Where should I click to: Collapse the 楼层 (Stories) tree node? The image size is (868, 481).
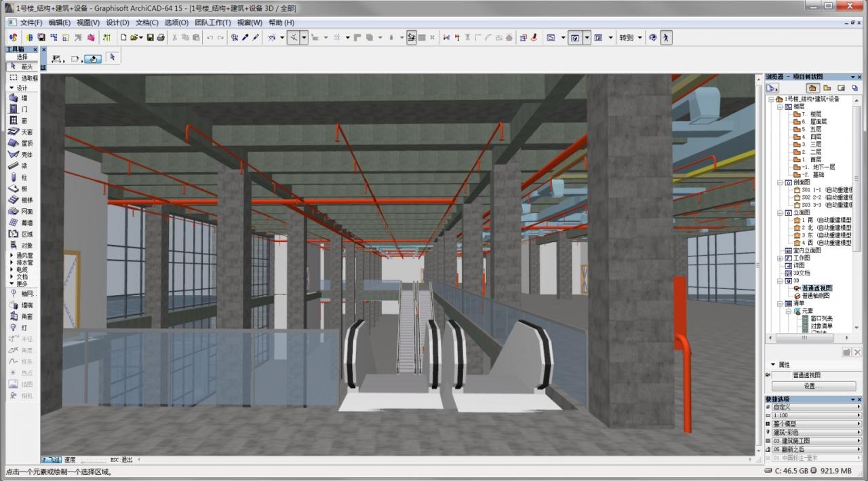(x=780, y=107)
